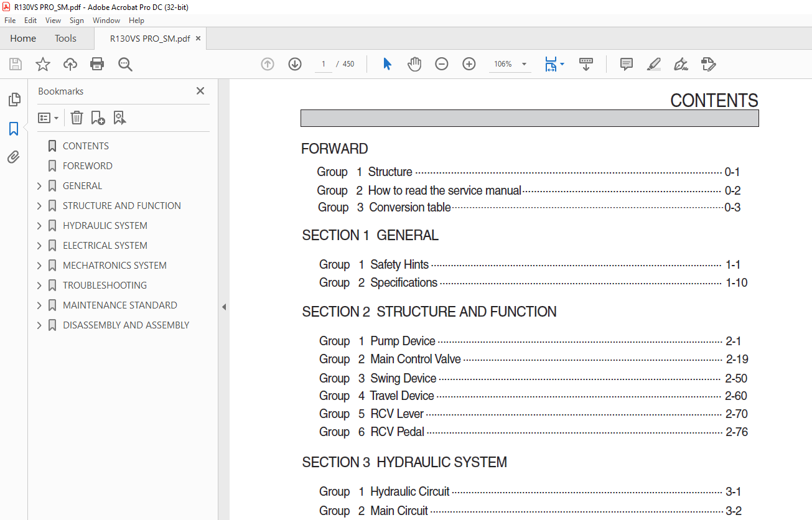Open fit page options dropdown arrow
This screenshot has height=520, width=812.
[562, 64]
